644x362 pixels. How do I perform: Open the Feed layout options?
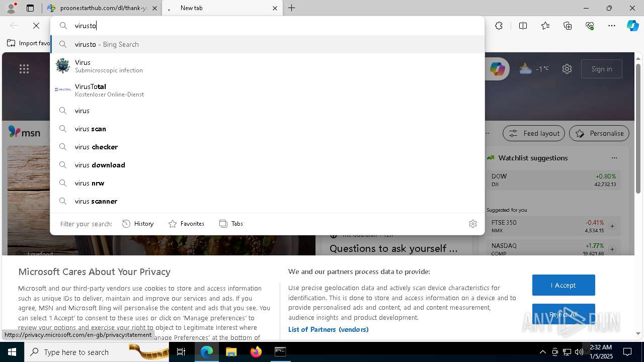534,133
